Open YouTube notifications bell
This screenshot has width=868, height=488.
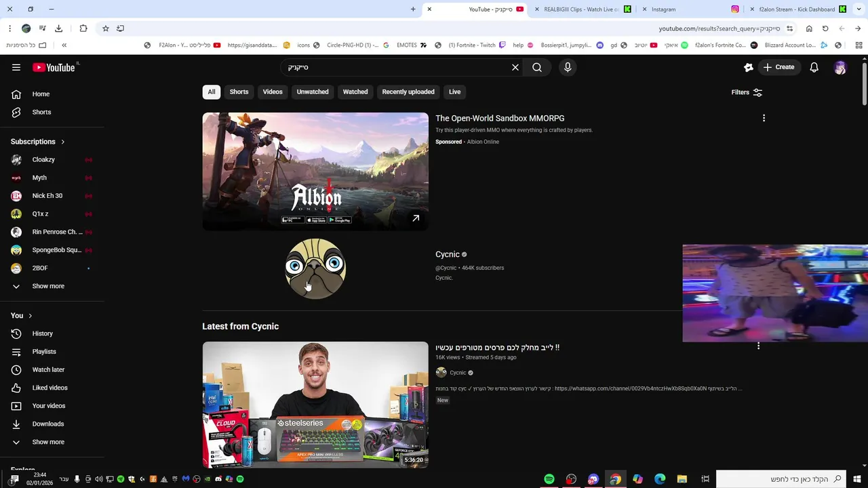tap(814, 67)
